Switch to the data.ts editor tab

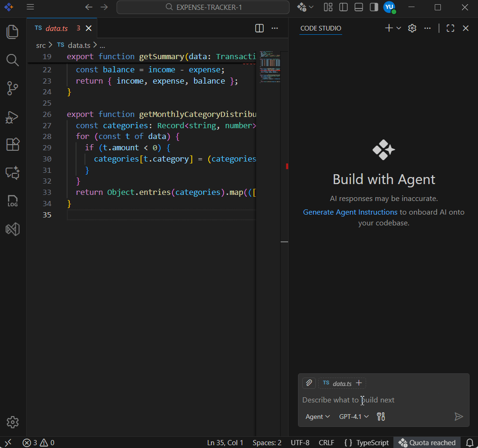click(56, 28)
